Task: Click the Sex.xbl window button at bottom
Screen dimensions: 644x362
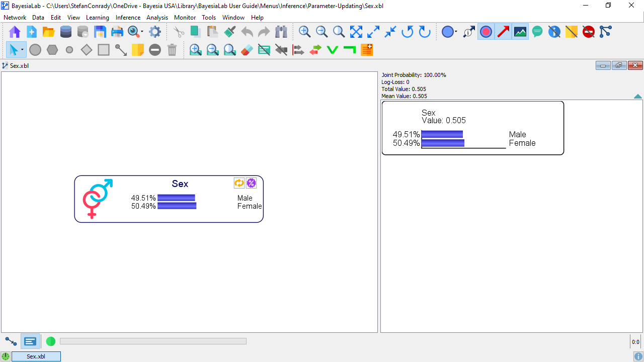Action: [36, 356]
